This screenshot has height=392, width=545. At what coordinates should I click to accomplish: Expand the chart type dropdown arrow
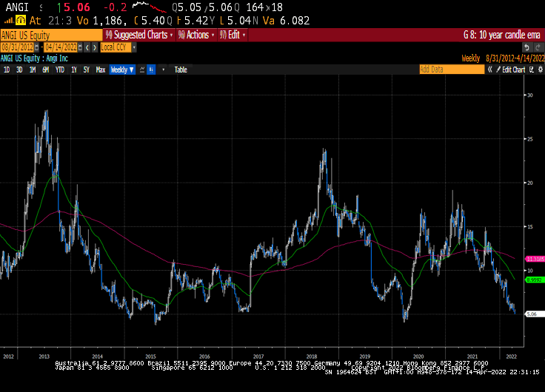163,70
